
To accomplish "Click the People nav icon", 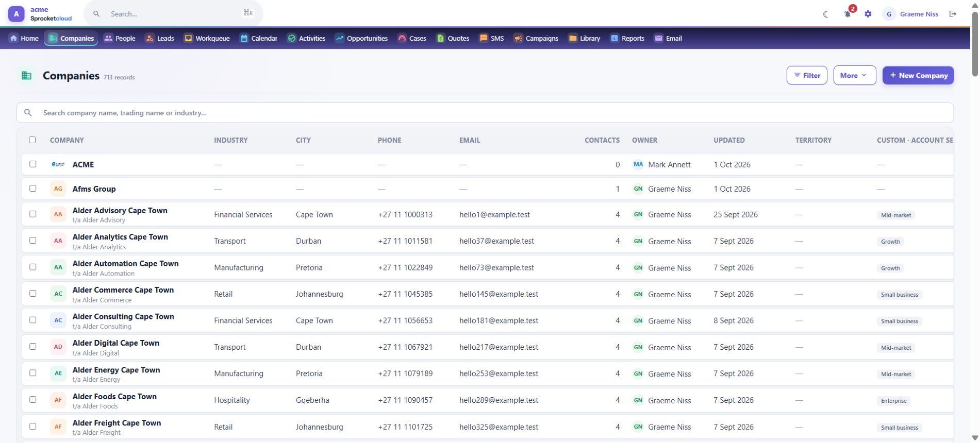I will pyautogui.click(x=108, y=38).
